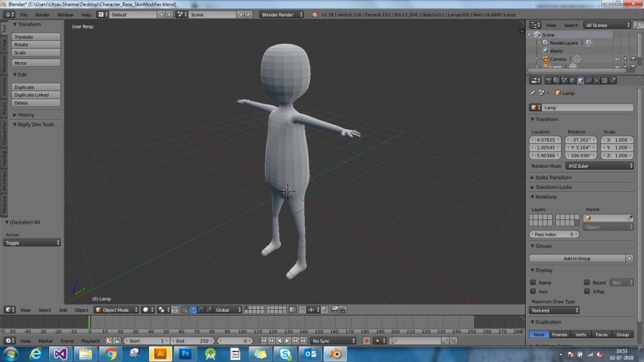The height and width of the screenshot is (362, 644).
Task: Select the Texture properties checkered tab
Action: pos(604,80)
